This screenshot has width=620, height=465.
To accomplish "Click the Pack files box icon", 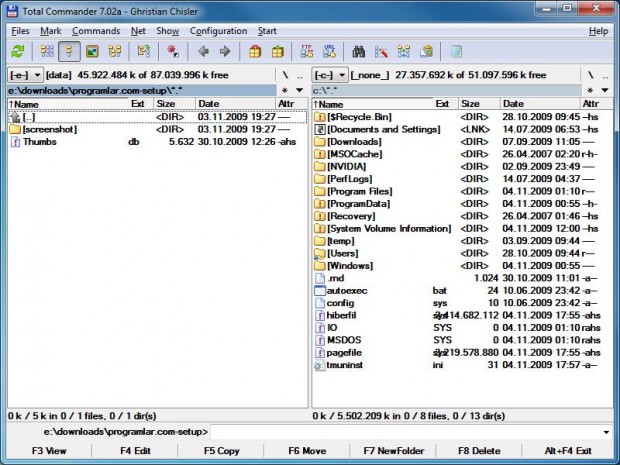I will (x=255, y=51).
